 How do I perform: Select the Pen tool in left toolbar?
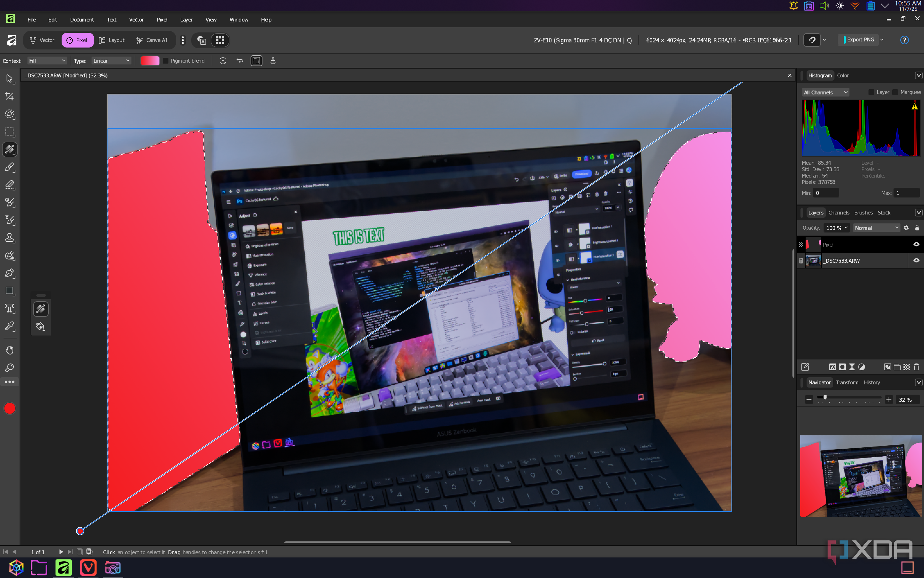coord(10,273)
